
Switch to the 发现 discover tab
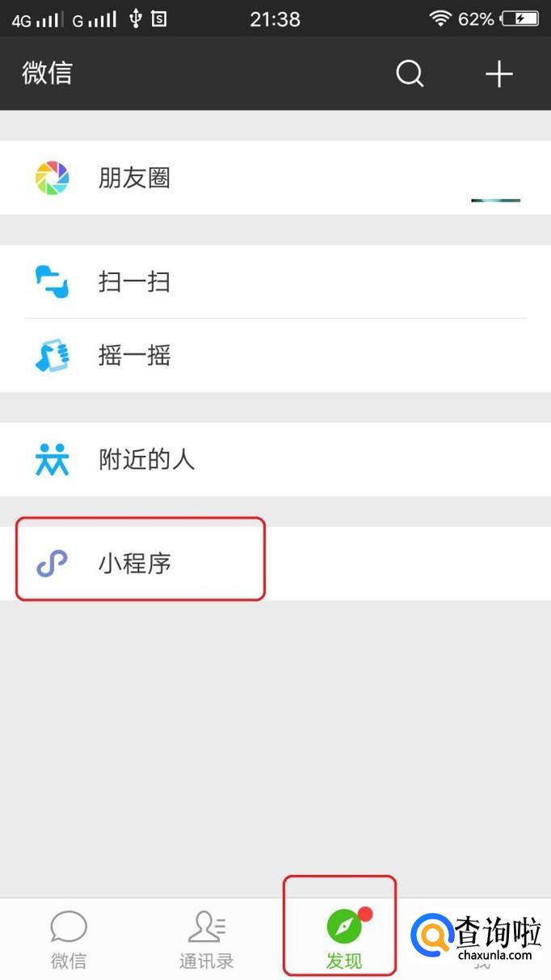pos(344,939)
